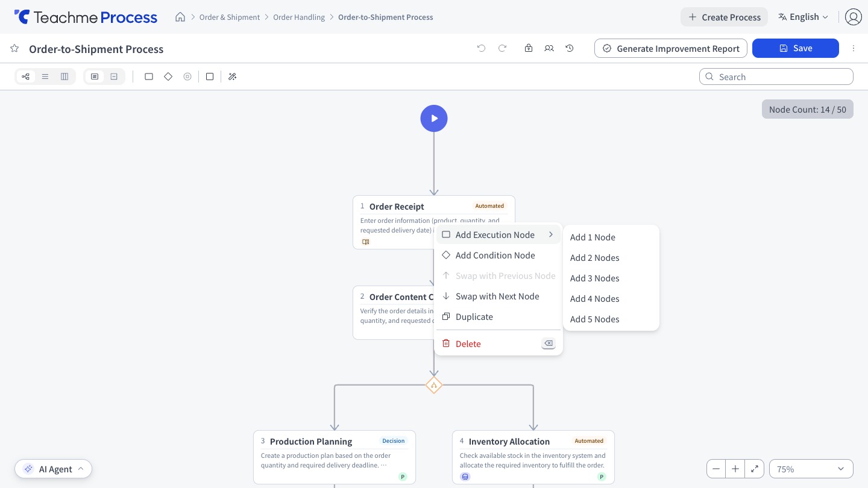This screenshot has height=488, width=868.
Task: Switch to flowchart diagram view
Action: coord(25,77)
